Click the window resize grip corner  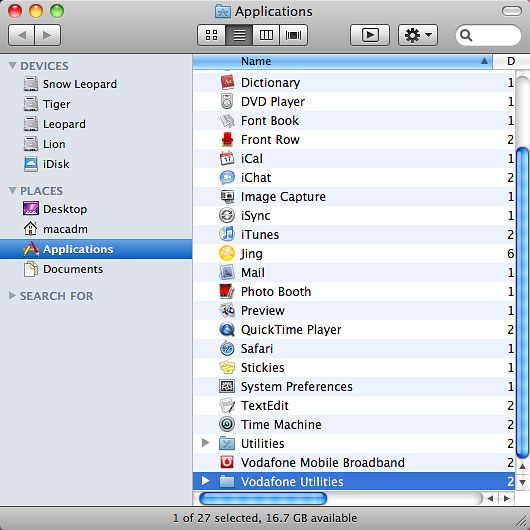(x=522, y=522)
